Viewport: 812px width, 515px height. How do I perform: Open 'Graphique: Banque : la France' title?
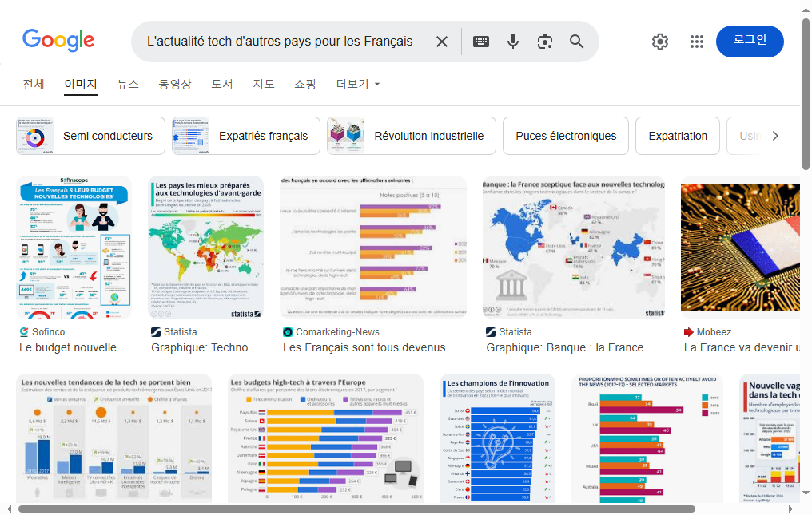[x=572, y=347]
